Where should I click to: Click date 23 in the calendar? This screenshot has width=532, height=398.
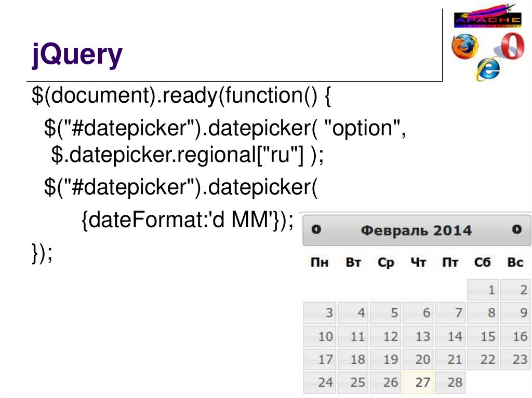pyautogui.click(x=515, y=359)
